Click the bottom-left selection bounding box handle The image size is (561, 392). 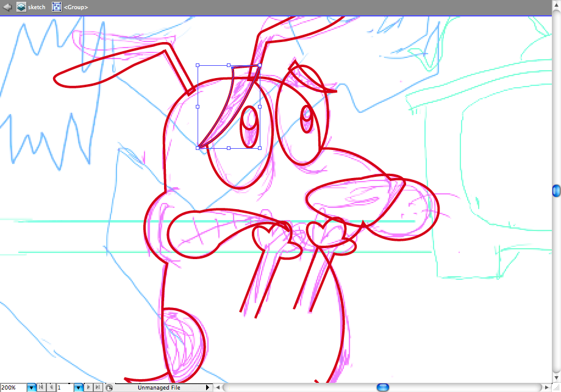point(198,148)
